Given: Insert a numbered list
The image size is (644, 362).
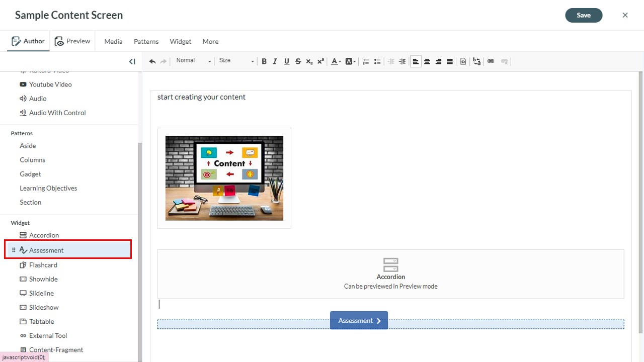Looking at the screenshot, I should (x=366, y=61).
